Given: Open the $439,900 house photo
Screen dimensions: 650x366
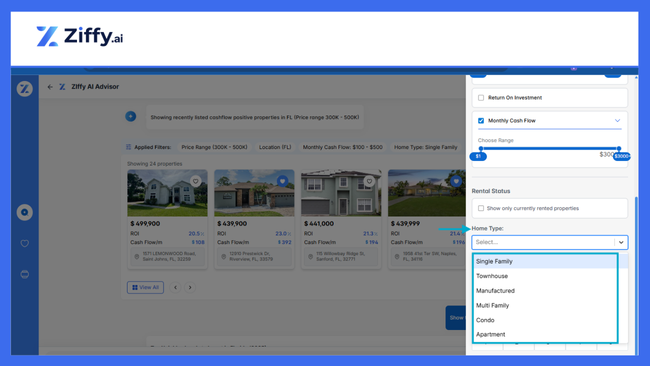Looking at the screenshot, I should (x=254, y=193).
